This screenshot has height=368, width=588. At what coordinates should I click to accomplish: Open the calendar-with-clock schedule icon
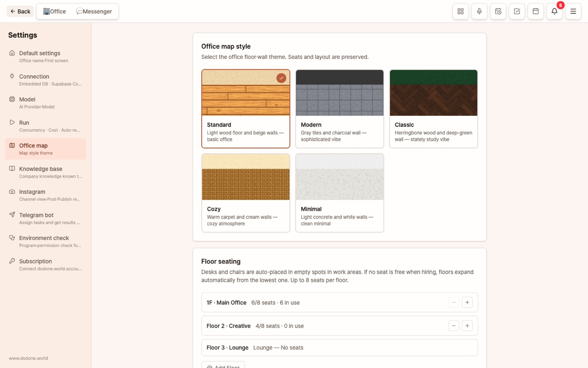coord(498,11)
